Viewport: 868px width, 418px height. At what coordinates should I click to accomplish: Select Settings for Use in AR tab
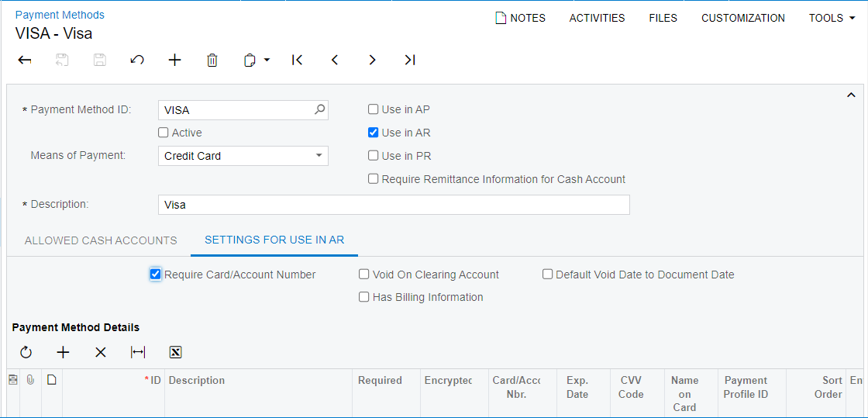pyautogui.click(x=274, y=240)
